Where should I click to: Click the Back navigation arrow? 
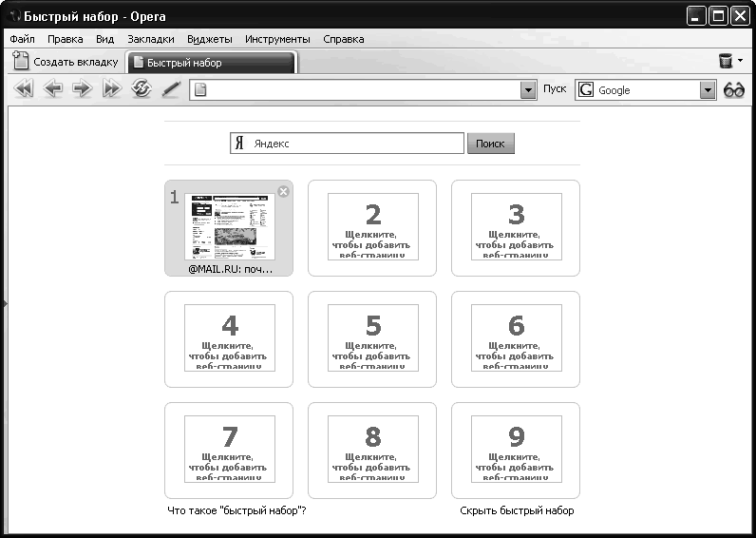click(53, 89)
